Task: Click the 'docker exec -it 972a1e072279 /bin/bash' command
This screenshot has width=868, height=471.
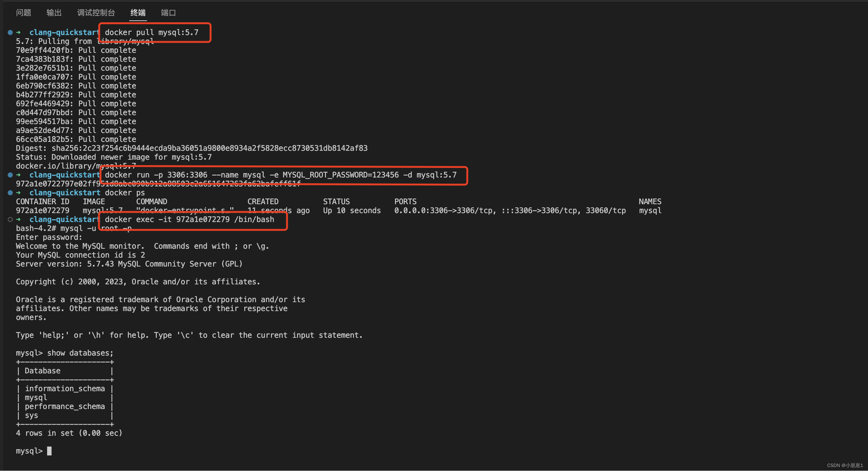Action: [189, 219]
